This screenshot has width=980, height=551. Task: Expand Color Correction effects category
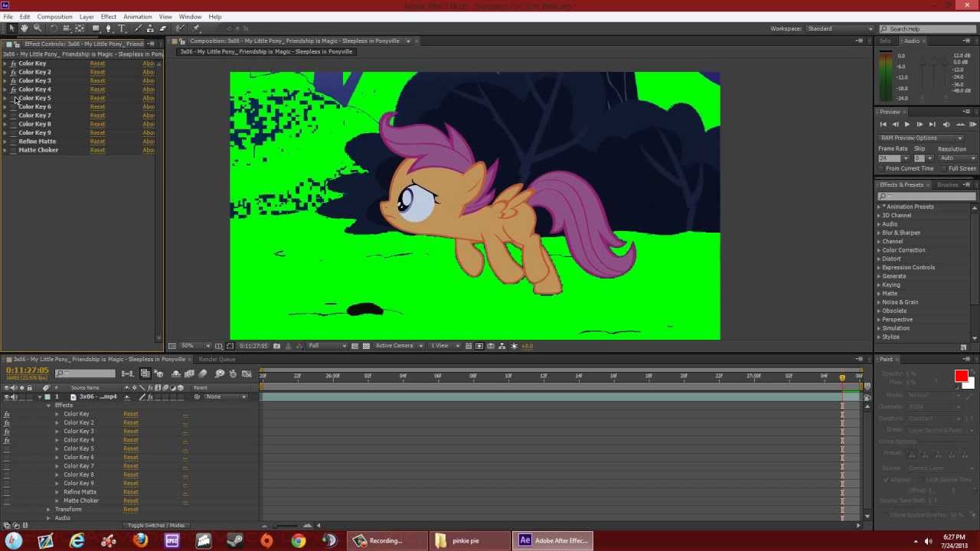879,250
